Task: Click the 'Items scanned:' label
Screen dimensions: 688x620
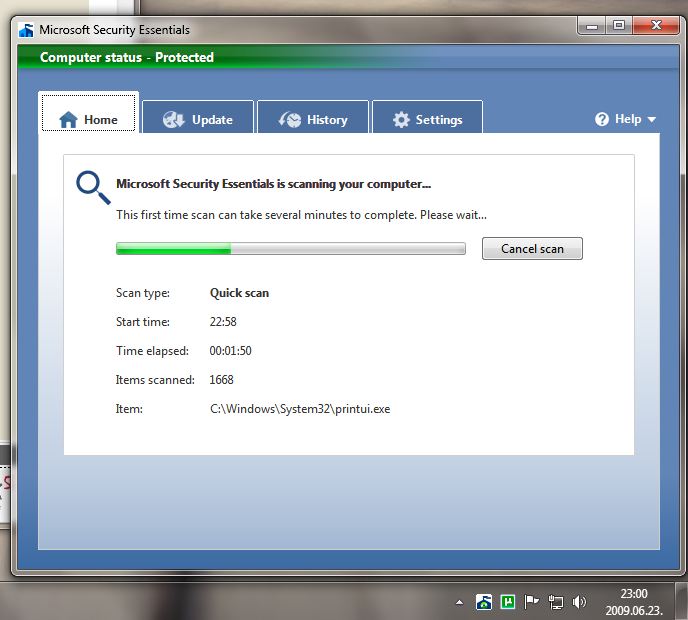Action: click(x=155, y=380)
